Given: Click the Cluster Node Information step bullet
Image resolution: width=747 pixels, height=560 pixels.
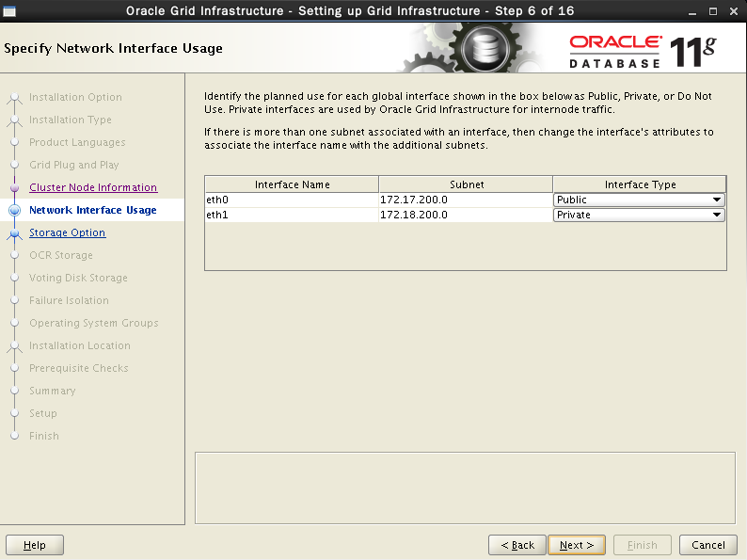Looking at the screenshot, I should pyautogui.click(x=15, y=188).
